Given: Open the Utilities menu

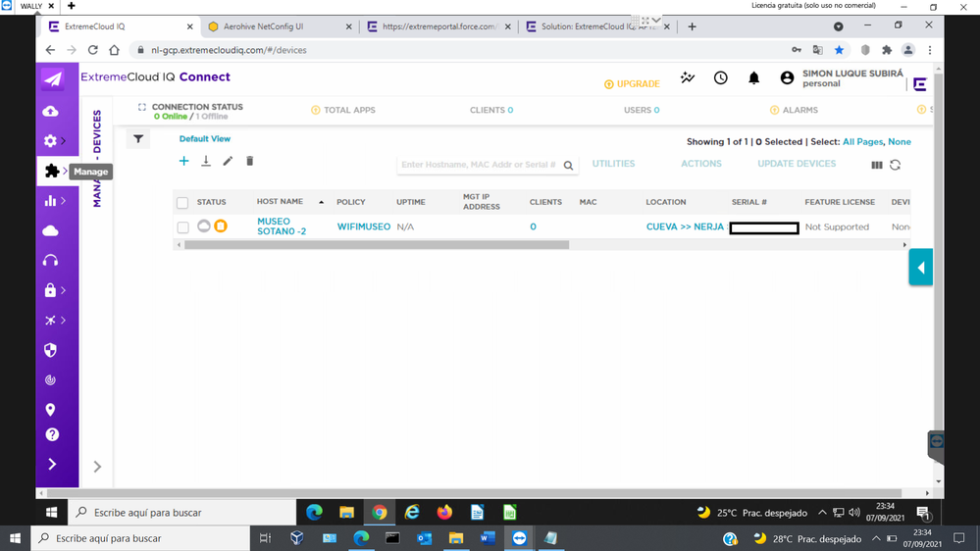Looking at the screenshot, I should 613,164.
